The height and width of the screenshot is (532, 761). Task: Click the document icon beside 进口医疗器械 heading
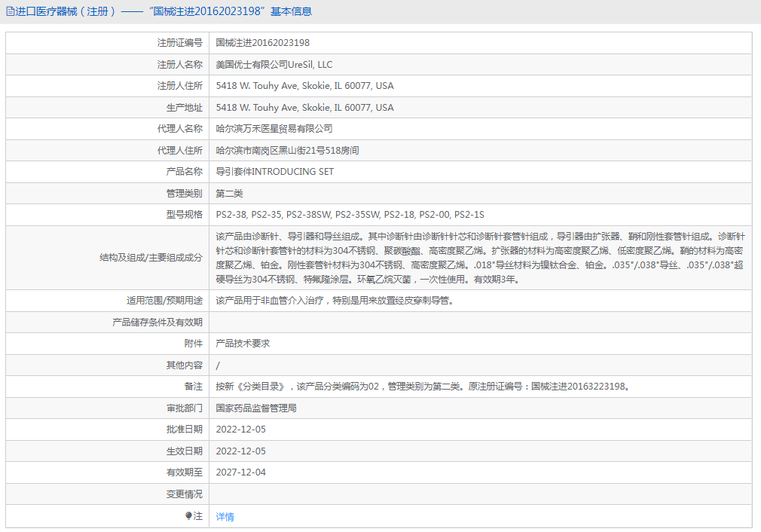click(11, 11)
